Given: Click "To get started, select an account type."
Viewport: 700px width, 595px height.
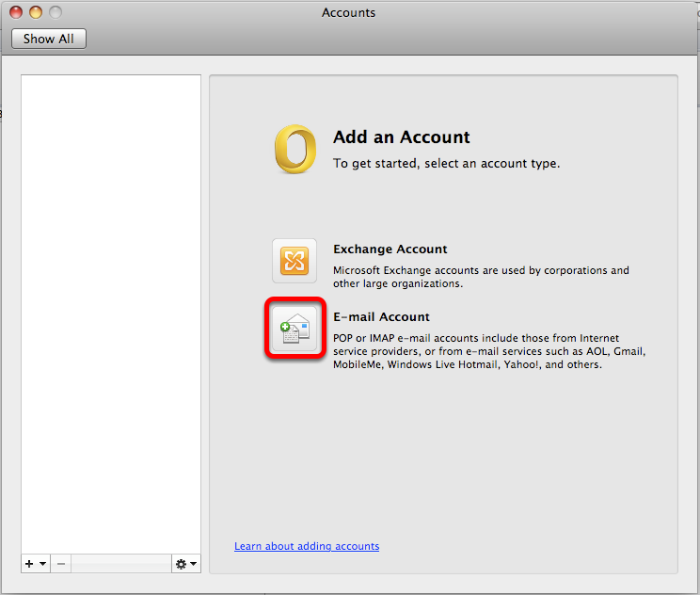Looking at the screenshot, I should click(446, 164).
